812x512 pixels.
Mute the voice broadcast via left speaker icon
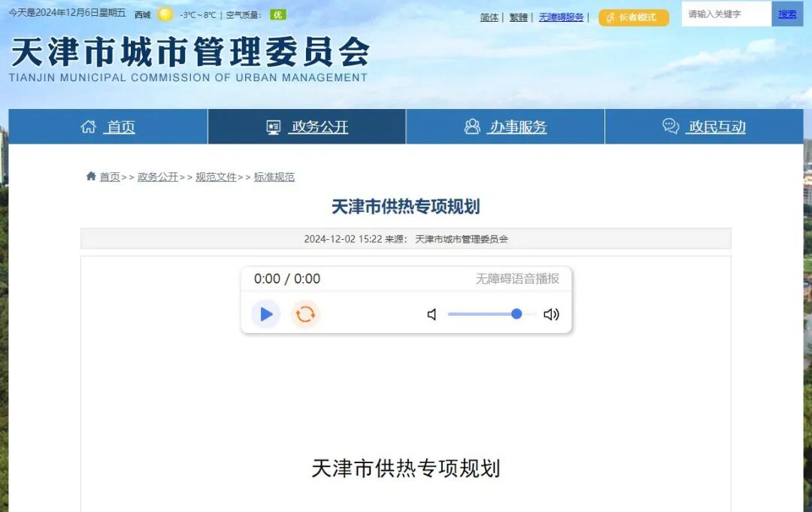[431, 314]
